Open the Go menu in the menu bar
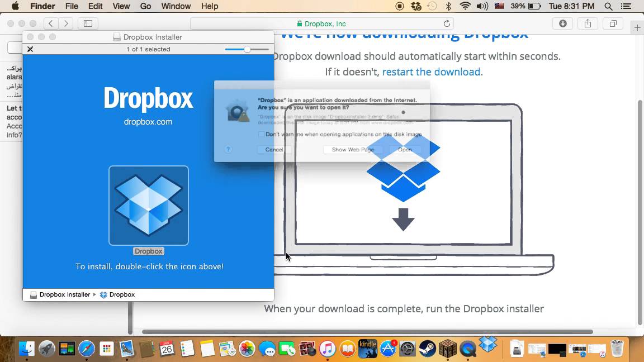 coord(145,6)
